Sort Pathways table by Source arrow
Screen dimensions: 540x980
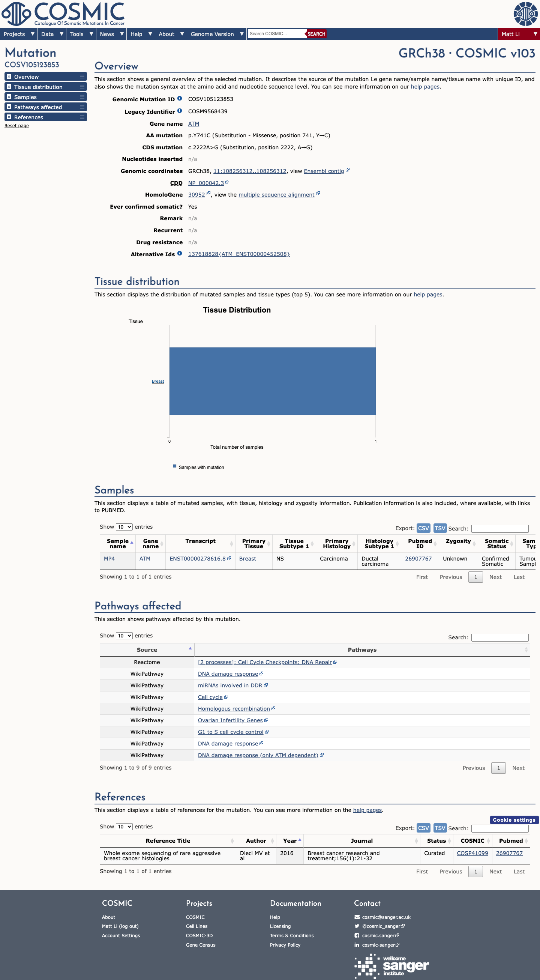tap(190, 649)
